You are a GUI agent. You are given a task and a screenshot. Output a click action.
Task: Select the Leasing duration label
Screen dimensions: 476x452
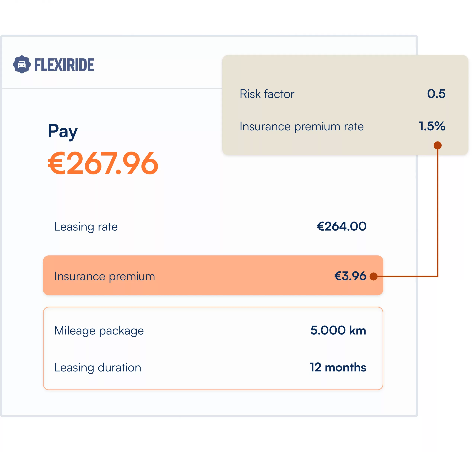click(98, 368)
